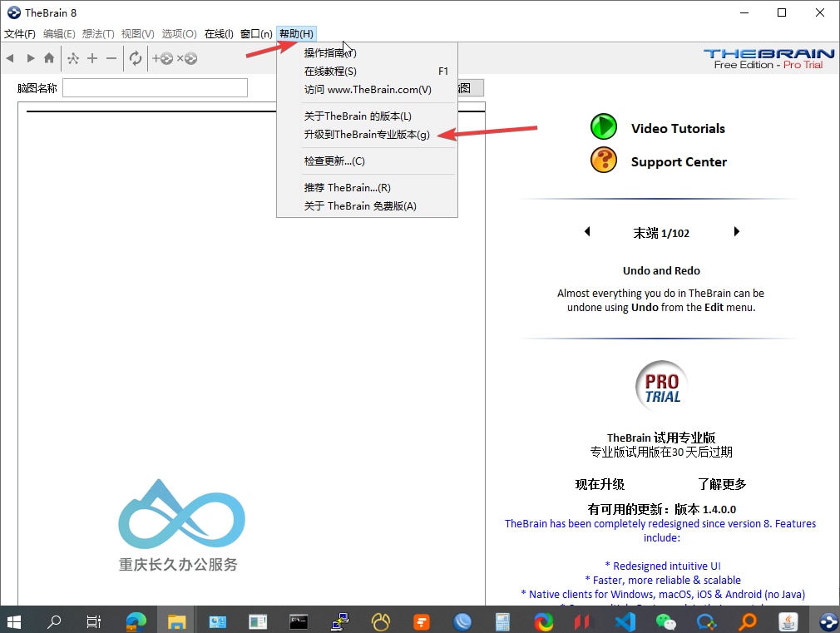This screenshot has height=633, width=840.
Task: Click the "末端 1/102" tip counter
Action: tap(661, 233)
